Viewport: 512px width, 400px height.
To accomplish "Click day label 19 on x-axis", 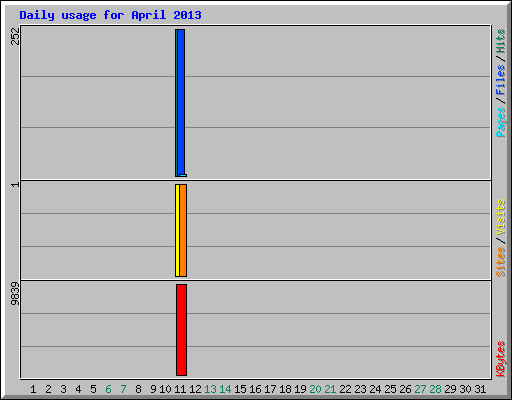I will [x=300, y=389].
